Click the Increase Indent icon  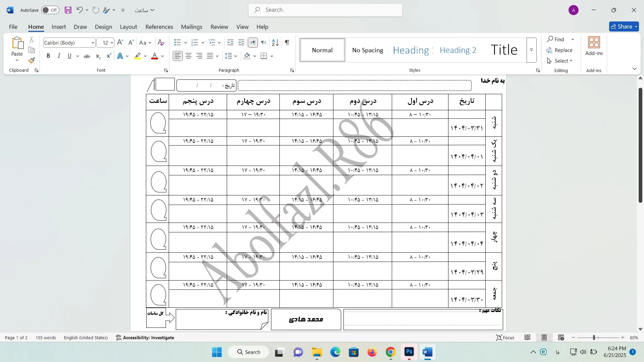[x=241, y=43]
